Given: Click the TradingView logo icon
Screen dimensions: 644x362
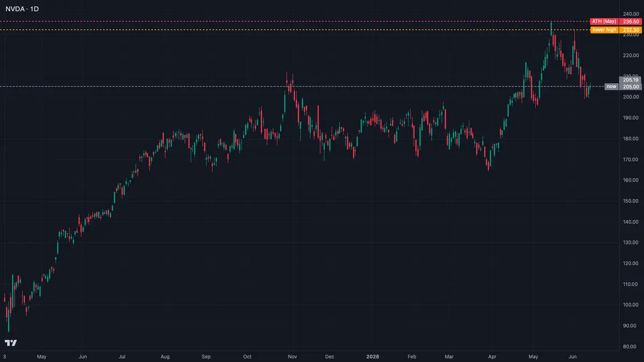Looking at the screenshot, I should coord(11,343).
